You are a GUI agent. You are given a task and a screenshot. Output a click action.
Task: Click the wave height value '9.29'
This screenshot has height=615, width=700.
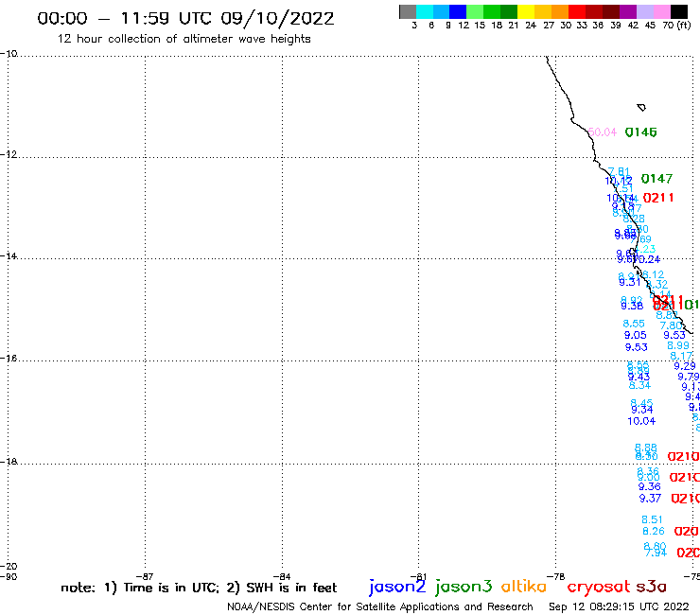[x=684, y=366]
